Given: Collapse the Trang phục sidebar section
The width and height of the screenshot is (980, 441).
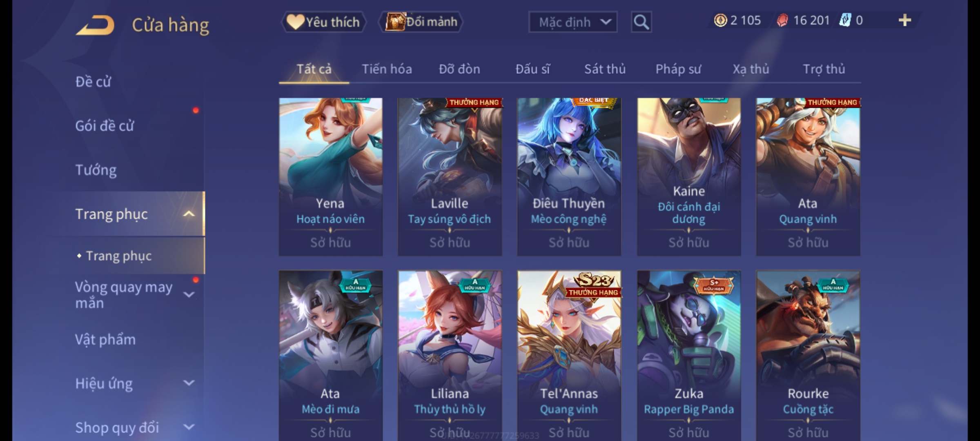Looking at the screenshot, I should click(189, 214).
